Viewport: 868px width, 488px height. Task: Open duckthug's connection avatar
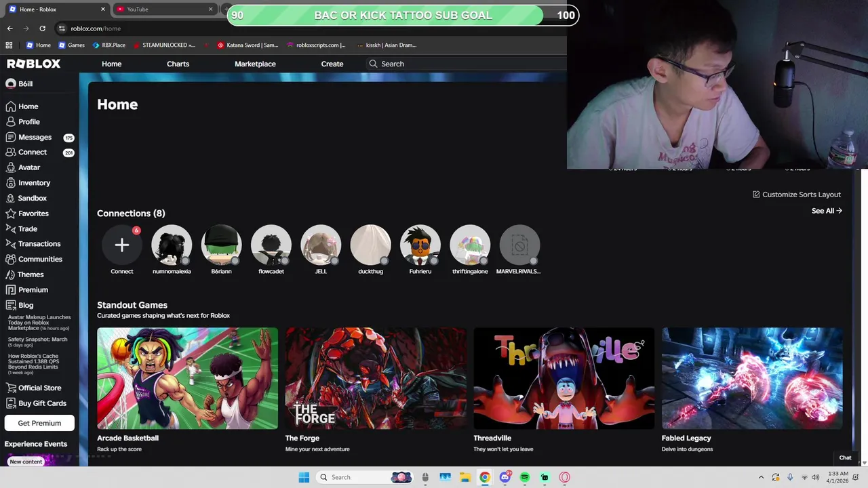tap(370, 245)
